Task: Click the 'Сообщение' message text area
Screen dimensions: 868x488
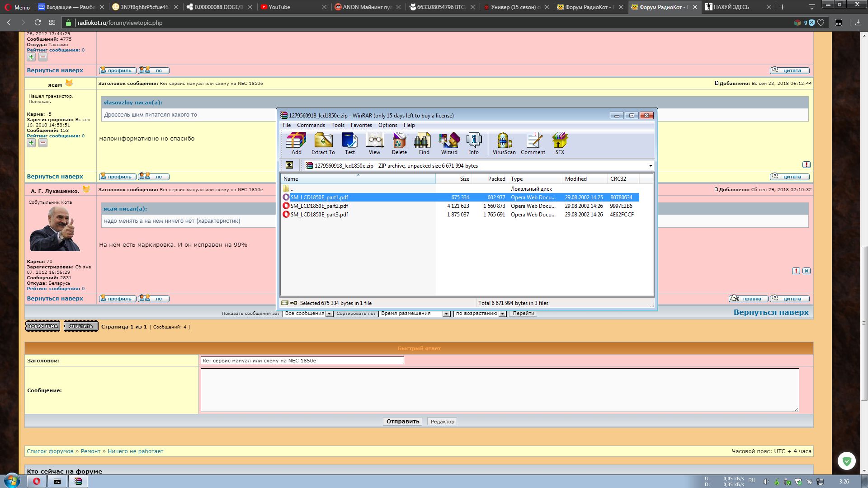Action: click(500, 390)
